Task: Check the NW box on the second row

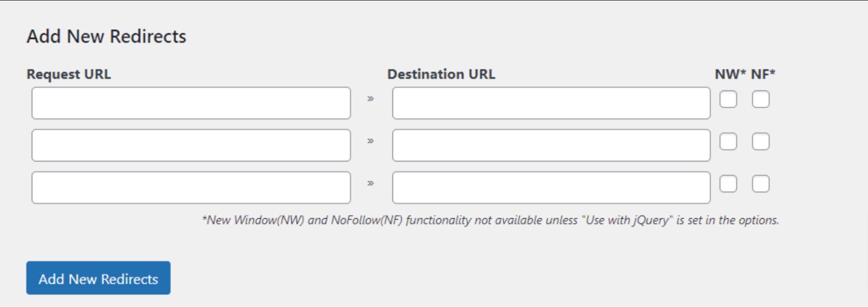Action: (729, 142)
